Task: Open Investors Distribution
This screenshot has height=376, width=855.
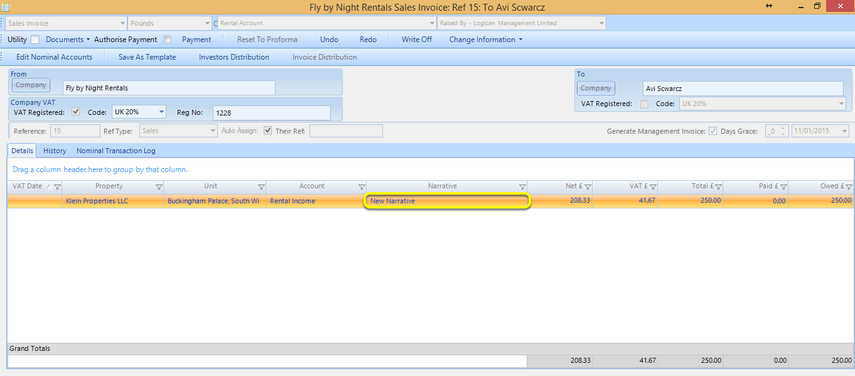Action: (x=234, y=57)
